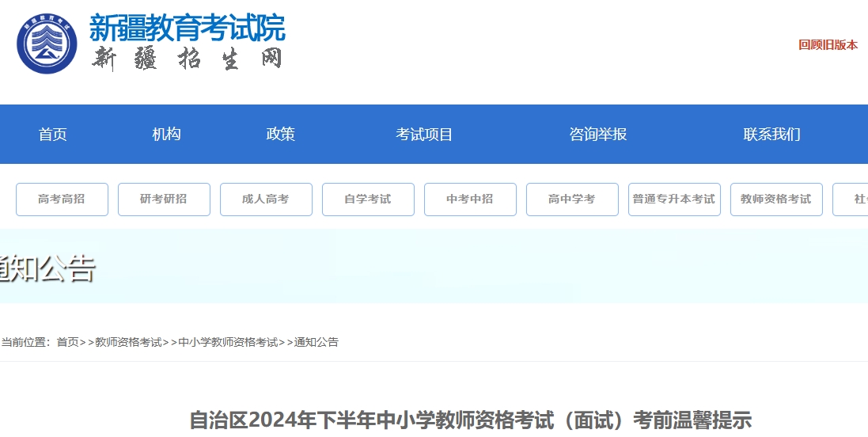Image resolution: width=868 pixels, height=437 pixels.
Task: Click the 新疆教育考试院 site title
Action: (187, 28)
